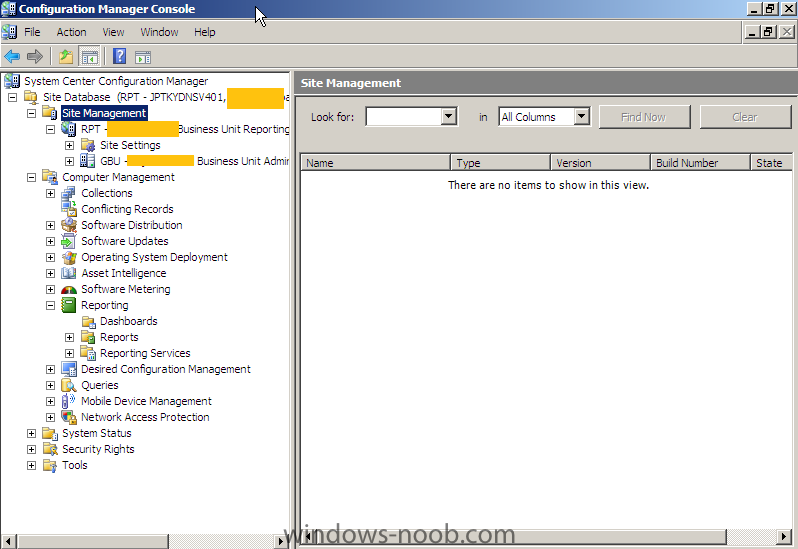Viewport: 798px width, 549px height.
Task: Click the Reports folder icon
Action: 88,337
